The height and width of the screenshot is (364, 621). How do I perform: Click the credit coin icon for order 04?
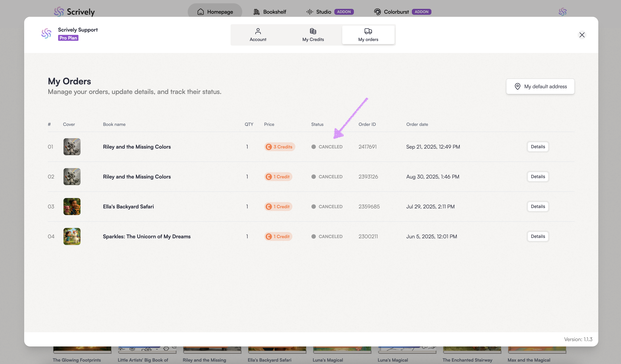click(269, 237)
